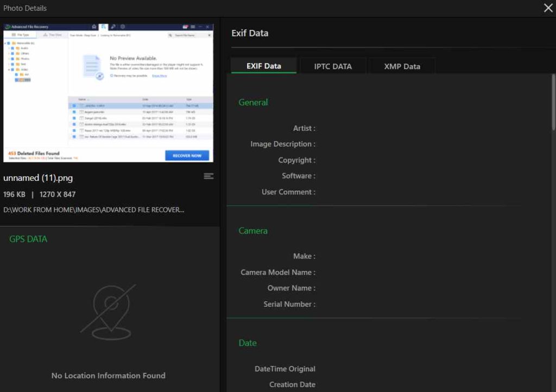This screenshot has height=392, width=556.
Task: Click the Image Description field label
Action: click(x=282, y=144)
